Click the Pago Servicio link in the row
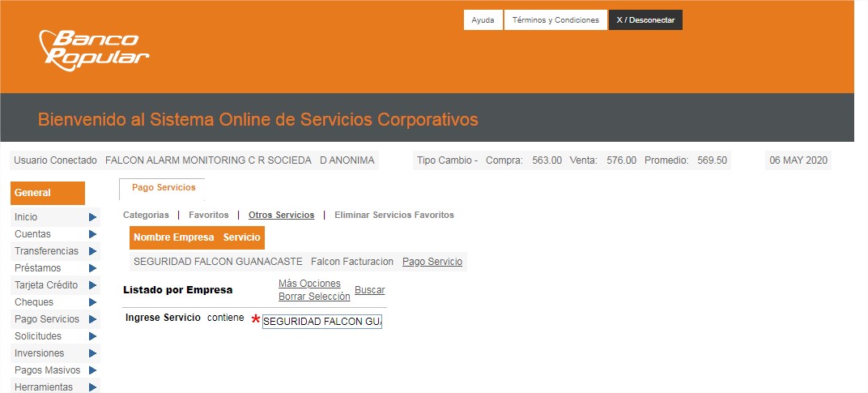The height and width of the screenshot is (393, 868). pos(432,262)
